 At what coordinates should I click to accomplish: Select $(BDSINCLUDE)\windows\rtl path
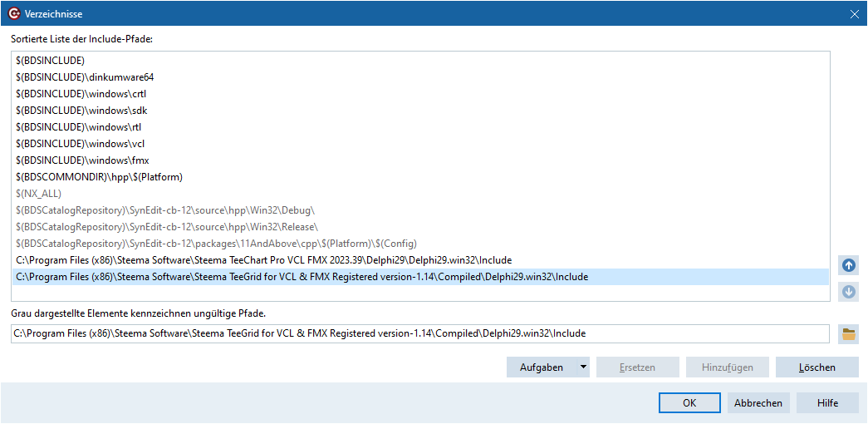(420, 126)
